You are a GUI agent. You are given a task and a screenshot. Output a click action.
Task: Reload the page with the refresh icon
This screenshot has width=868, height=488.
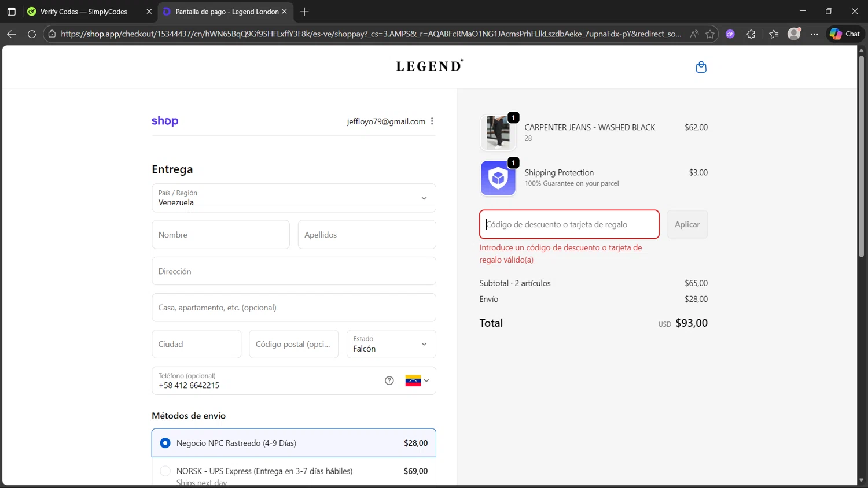tap(32, 34)
